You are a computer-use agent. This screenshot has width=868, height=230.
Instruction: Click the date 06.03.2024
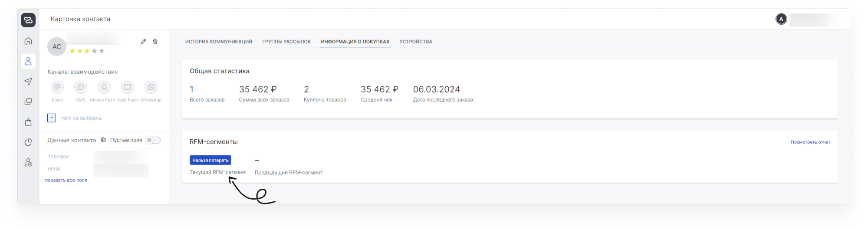pyautogui.click(x=437, y=89)
